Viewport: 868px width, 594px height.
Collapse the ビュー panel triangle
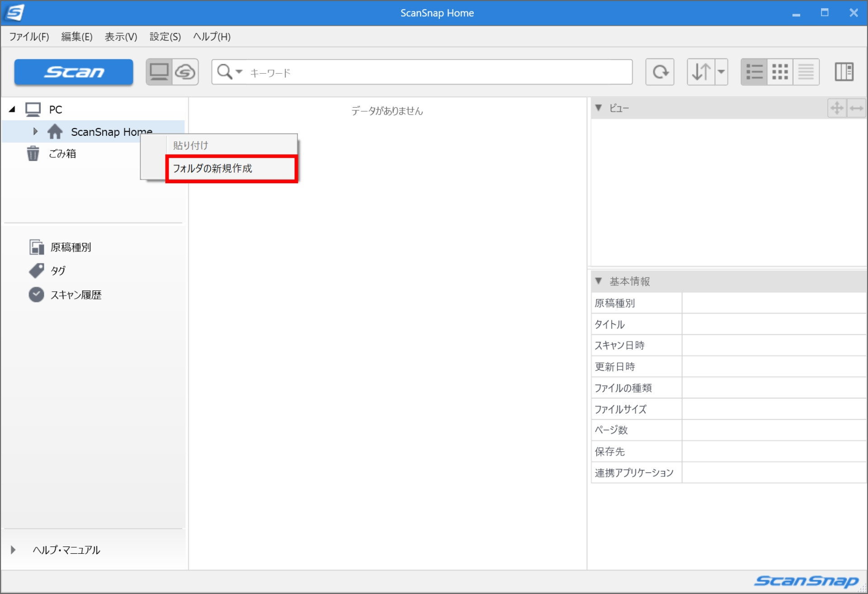click(599, 108)
